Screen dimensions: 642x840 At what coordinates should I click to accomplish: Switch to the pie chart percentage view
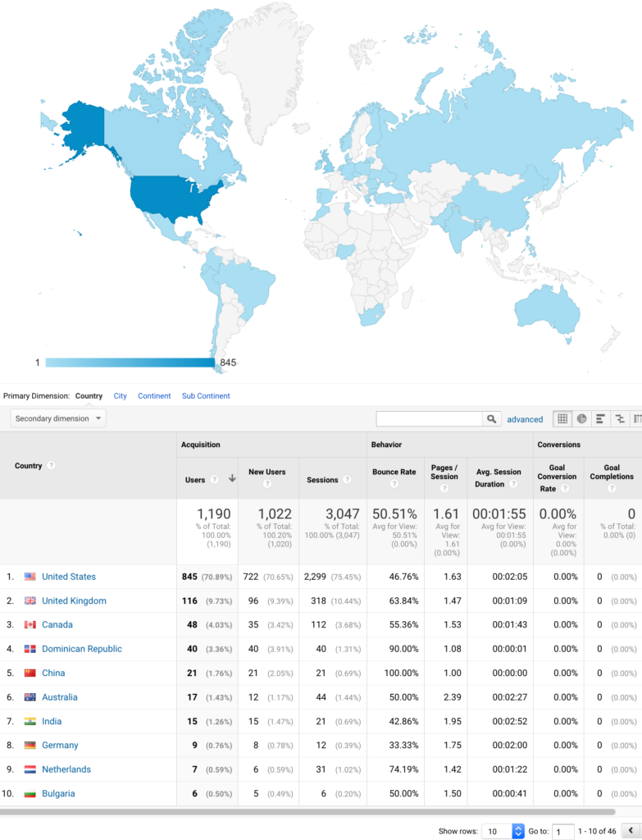coord(581,419)
